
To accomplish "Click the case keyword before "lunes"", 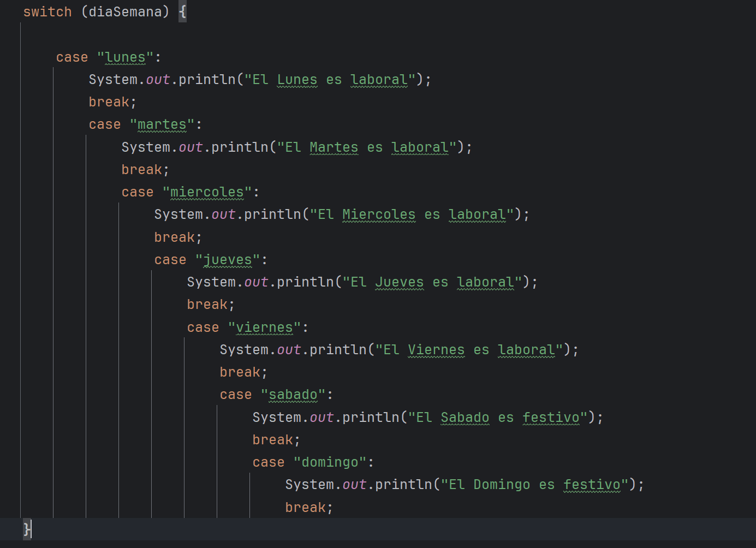I will (x=72, y=57).
